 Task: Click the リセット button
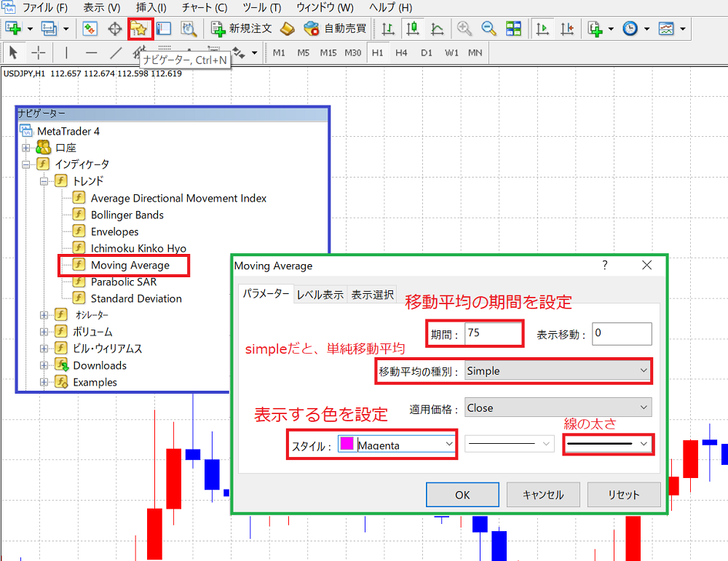pyautogui.click(x=624, y=495)
